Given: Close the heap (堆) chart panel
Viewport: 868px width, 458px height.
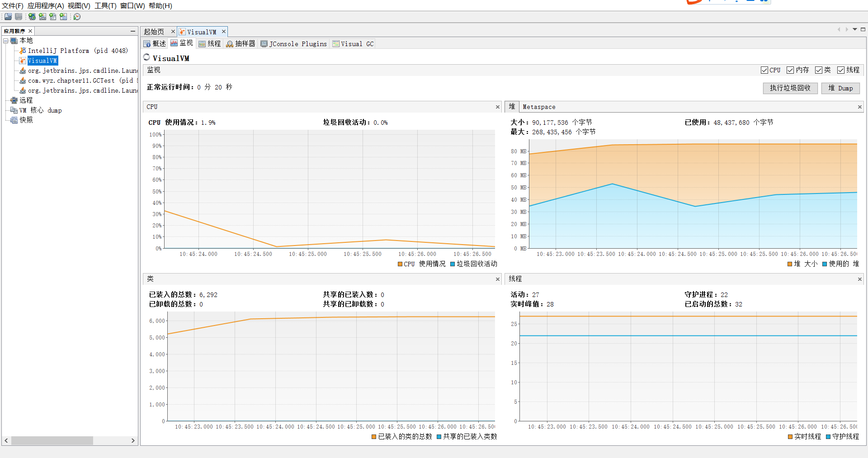Looking at the screenshot, I should coord(860,107).
